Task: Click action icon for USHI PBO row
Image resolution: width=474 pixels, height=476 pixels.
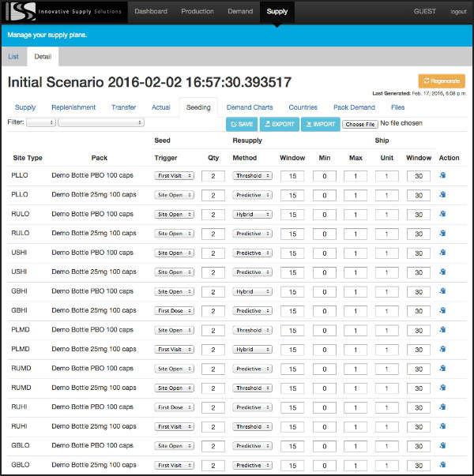Action: [442, 253]
